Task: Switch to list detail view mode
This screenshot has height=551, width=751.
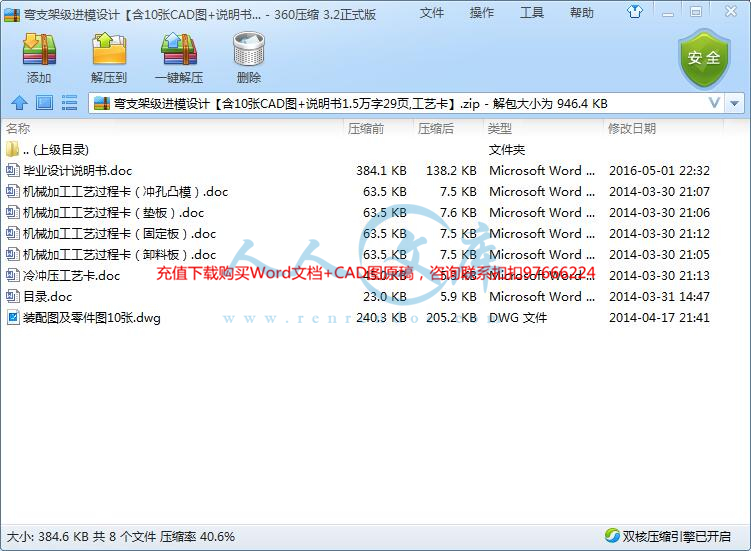Action: (69, 103)
